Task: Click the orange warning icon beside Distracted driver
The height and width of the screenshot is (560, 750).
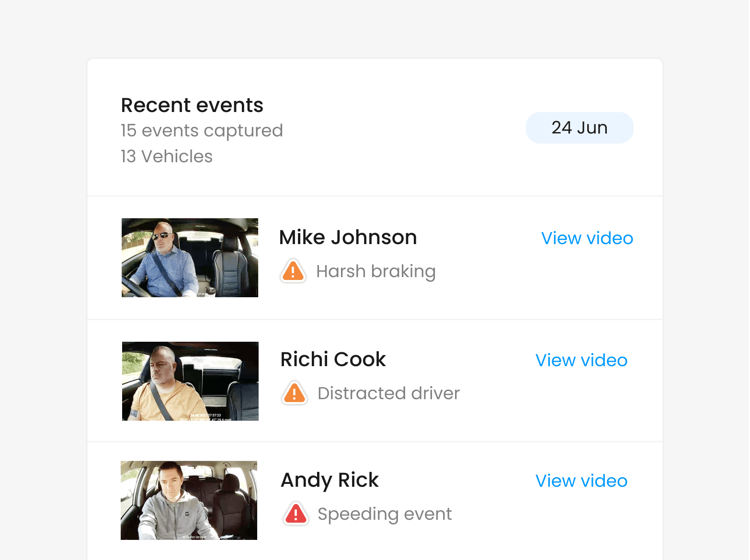Action: (295, 393)
